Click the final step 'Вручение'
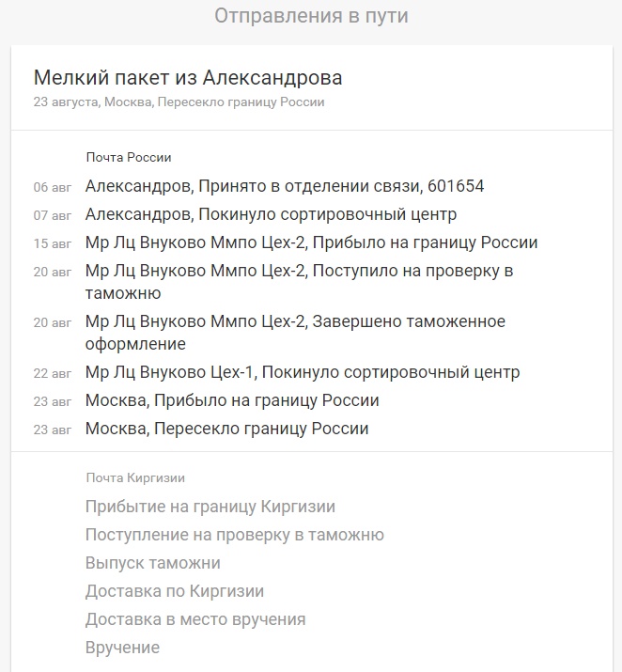This screenshot has width=622, height=672. click(x=122, y=648)
